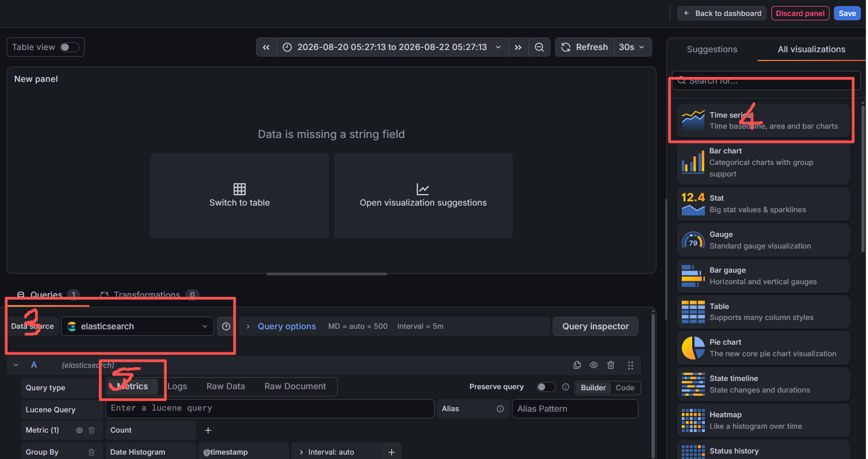Viewport: 868px width, 459px height.
Task: Click the panel resize handle bar
Action: (x=327, y=274)
